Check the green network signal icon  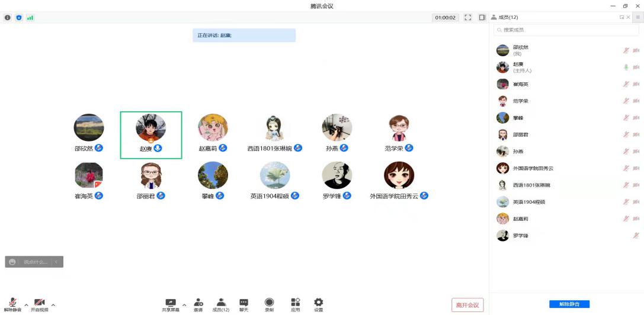30,18
